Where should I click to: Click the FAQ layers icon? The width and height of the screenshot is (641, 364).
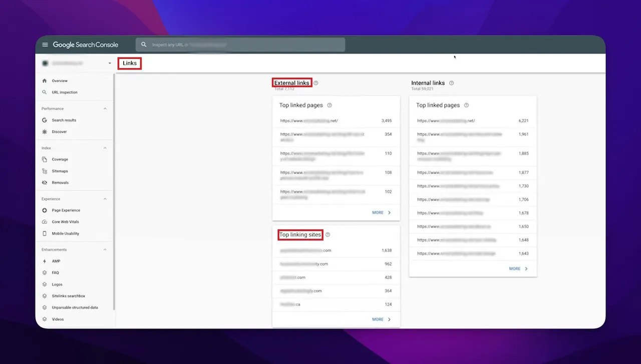pyautogui.click(x=45, y=273)
